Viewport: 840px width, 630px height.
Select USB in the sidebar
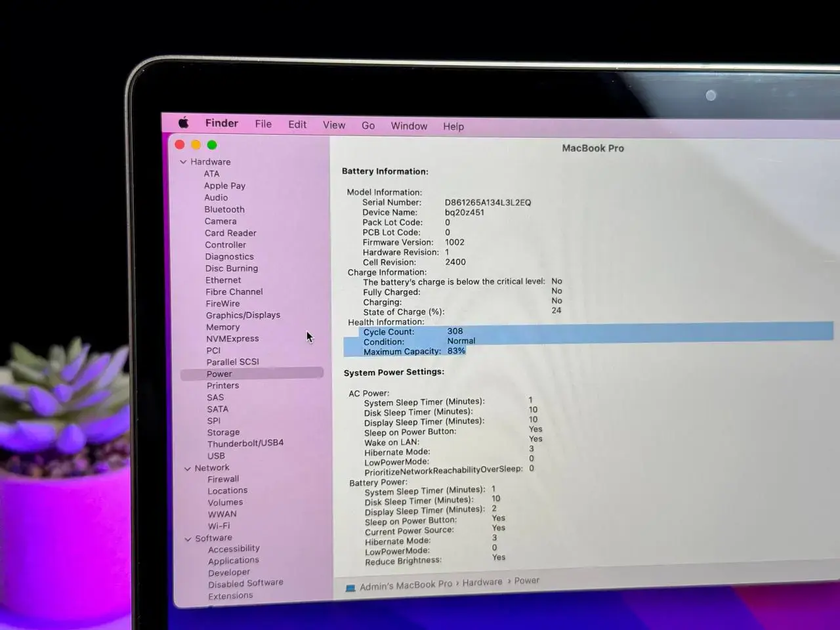216,455
